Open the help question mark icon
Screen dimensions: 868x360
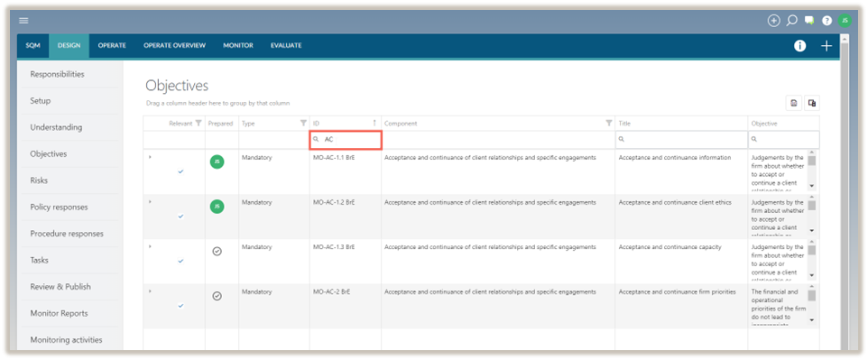click(x=826, y=21)
